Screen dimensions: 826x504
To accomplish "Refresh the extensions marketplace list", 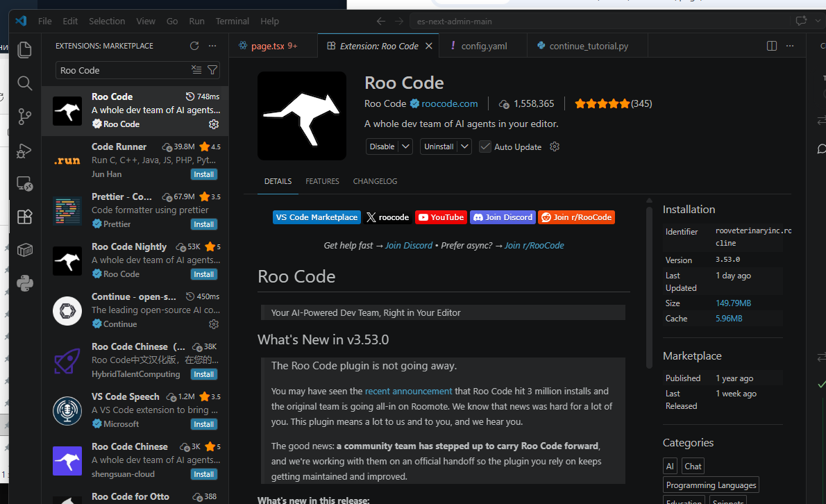I will point(194,46).
